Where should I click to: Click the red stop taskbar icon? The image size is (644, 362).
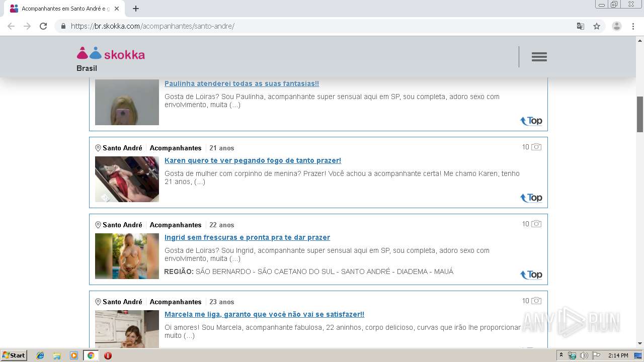pos(108,355)
